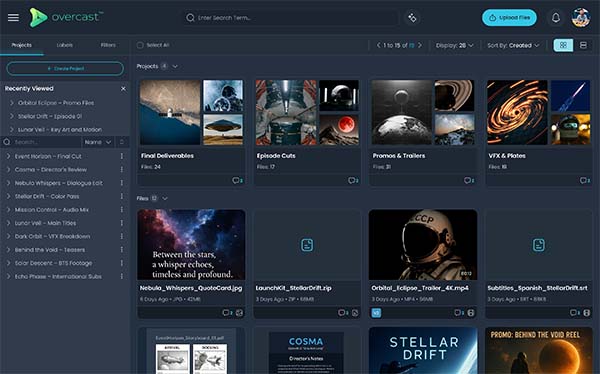Open comments on Nebula_Whispers_QuoteCard.jpg

click(x=227, y=313)
